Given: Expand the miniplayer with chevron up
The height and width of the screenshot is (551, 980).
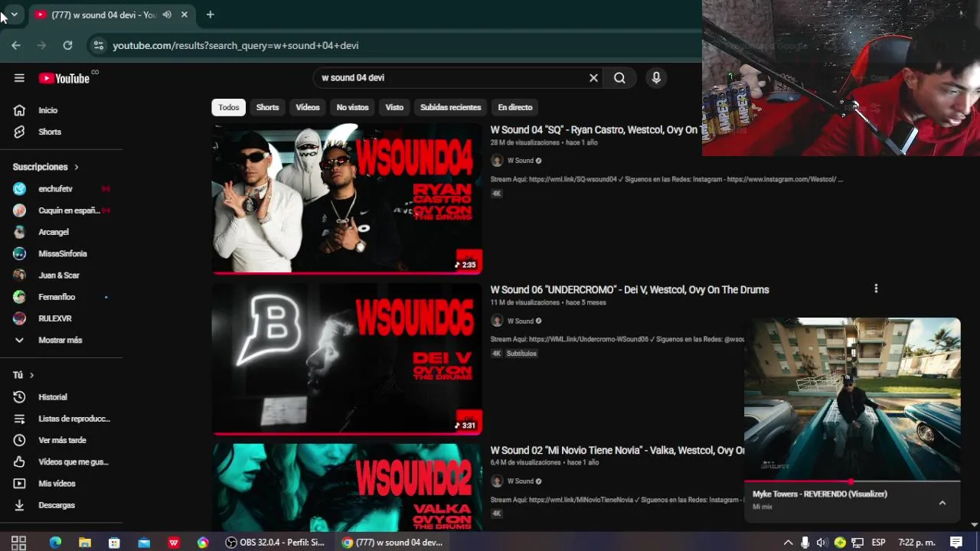Looking at the screenshot, I should [942, 503].
